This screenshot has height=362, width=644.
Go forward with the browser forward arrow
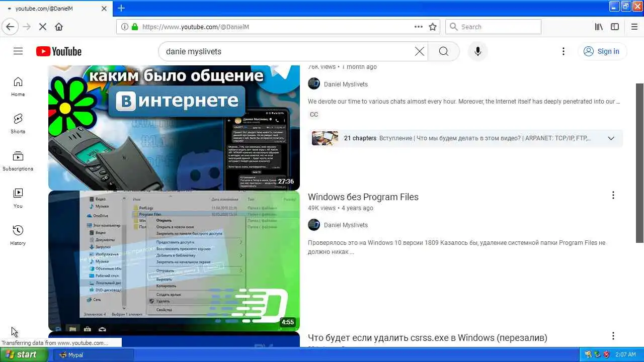[x=27, y=27]
